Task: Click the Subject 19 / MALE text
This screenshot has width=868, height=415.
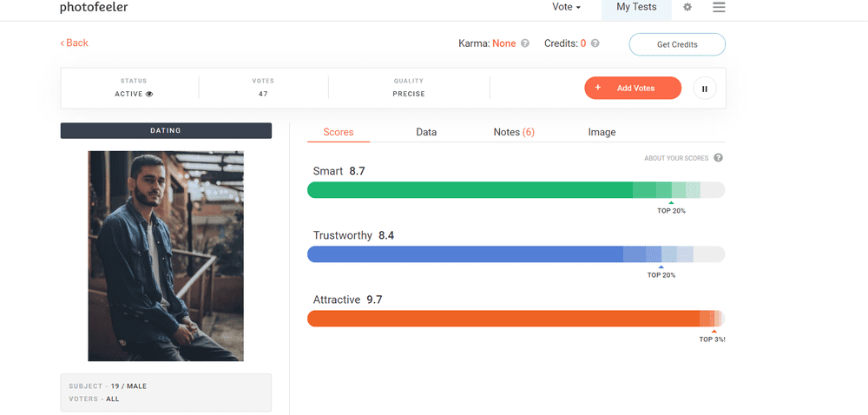Action: point(108,386)
